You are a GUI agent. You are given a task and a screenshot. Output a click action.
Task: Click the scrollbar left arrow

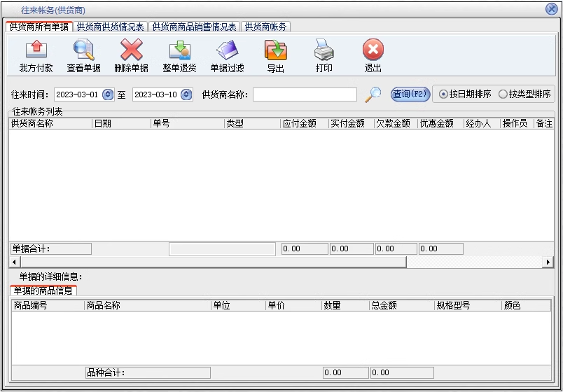pos(13,262)
